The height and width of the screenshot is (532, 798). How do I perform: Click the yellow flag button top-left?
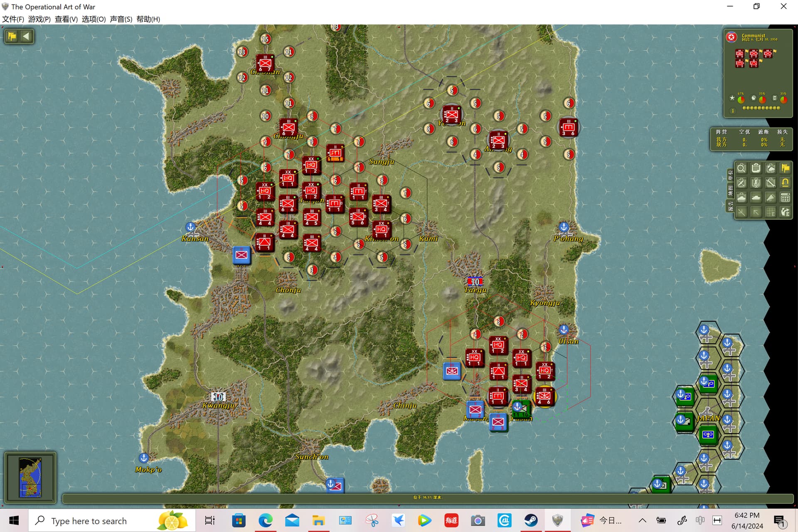[x=12, y=36]
